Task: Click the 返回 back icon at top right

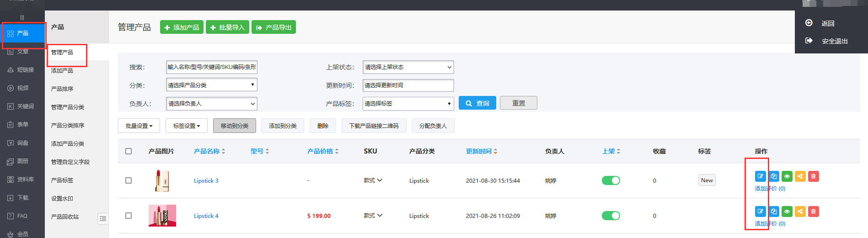Action: (x=809, y=23)
